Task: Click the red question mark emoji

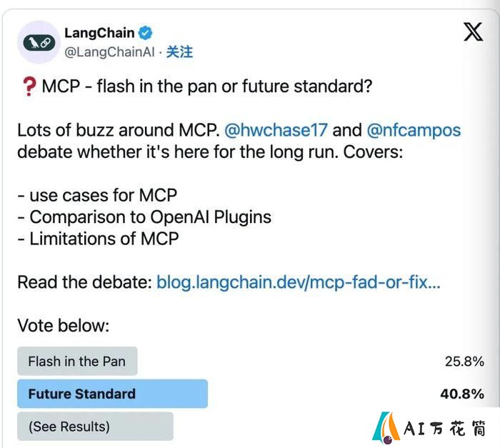Action: click(x=29, y=86)
